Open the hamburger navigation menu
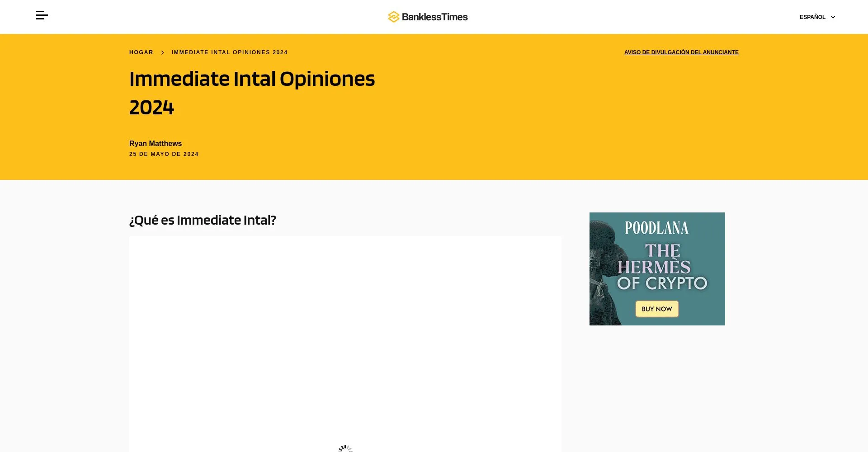This screenshot has width=868, height=452. coord(42,15)
